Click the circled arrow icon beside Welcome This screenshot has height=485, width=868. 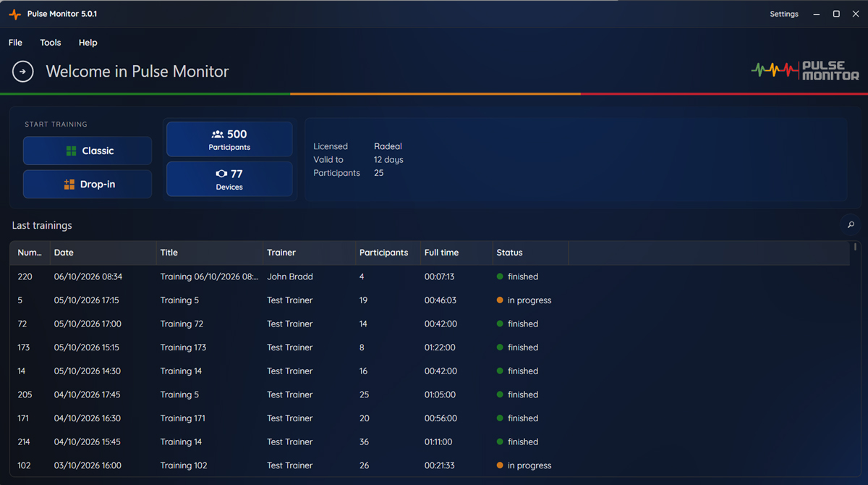click(23, 72)
